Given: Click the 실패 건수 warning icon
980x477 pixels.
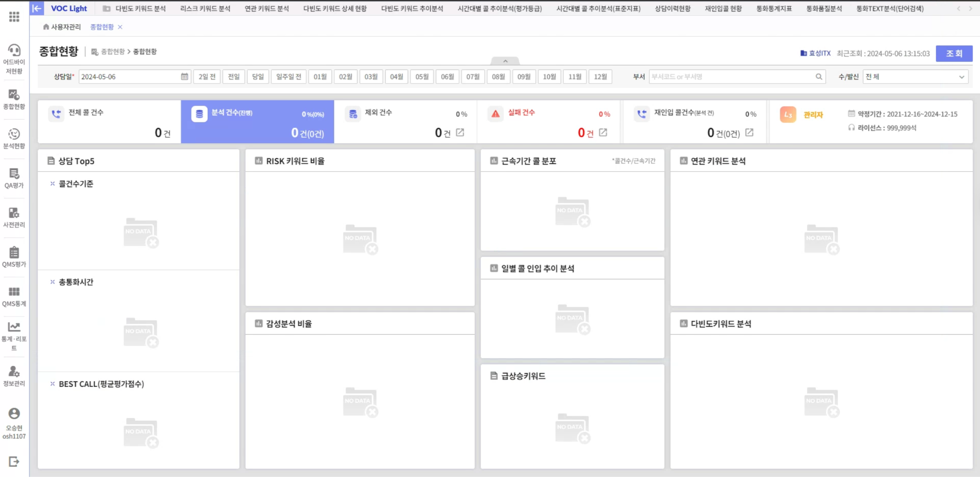Looking at the screenshot, I should 495,114.
